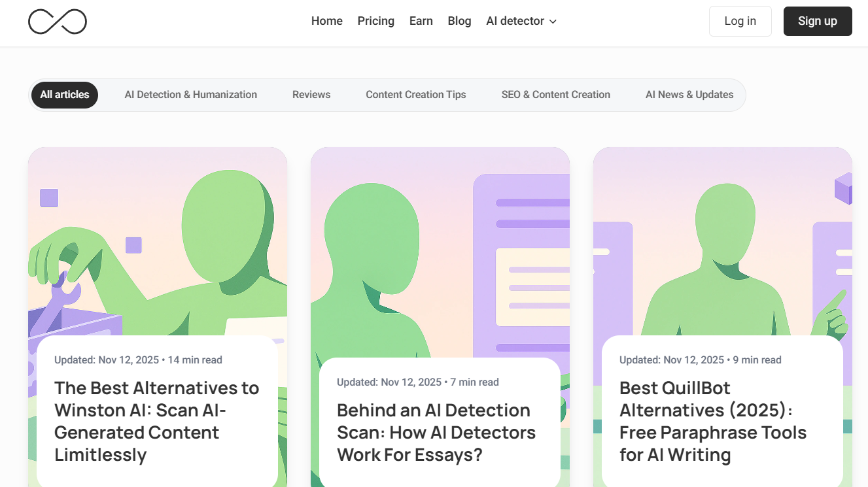Open AI News & Updates category
The image size is (868, 487).
tap(689, 95)
